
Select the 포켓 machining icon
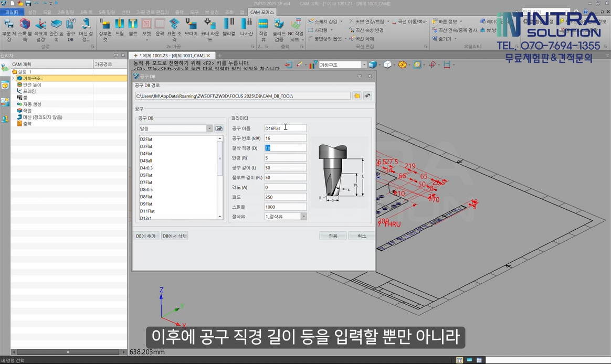tap(146, 24)
